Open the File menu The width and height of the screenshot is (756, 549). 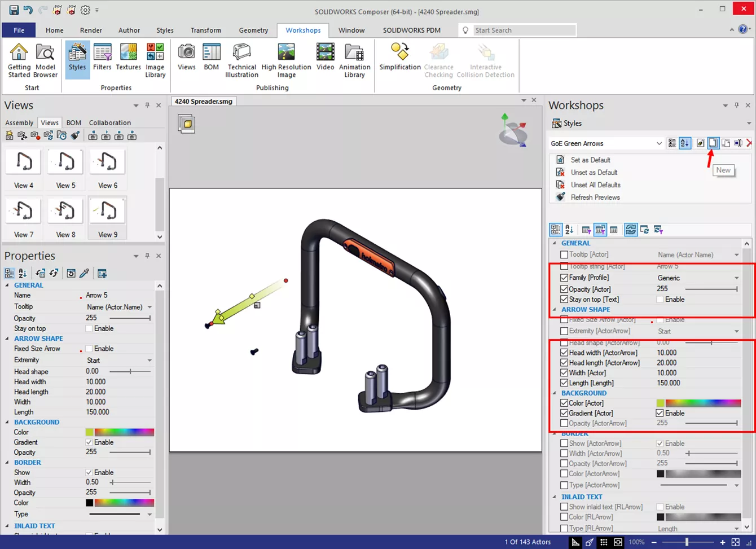point(19,30)
